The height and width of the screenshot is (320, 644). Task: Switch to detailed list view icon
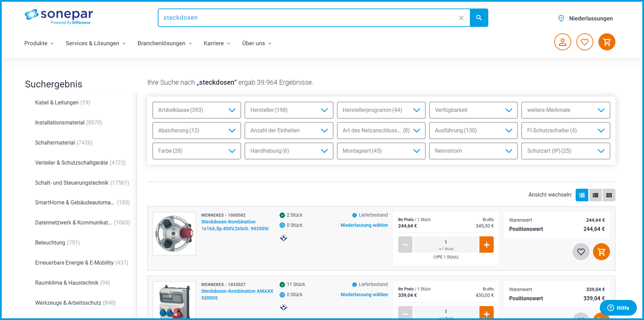[x=582, y=195]
